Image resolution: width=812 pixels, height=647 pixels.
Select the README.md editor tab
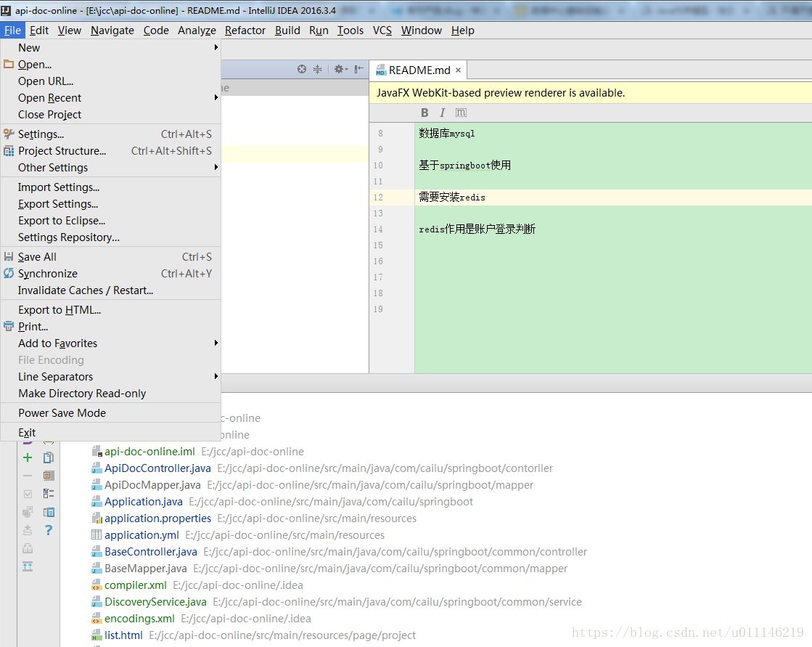click(419, 70)
